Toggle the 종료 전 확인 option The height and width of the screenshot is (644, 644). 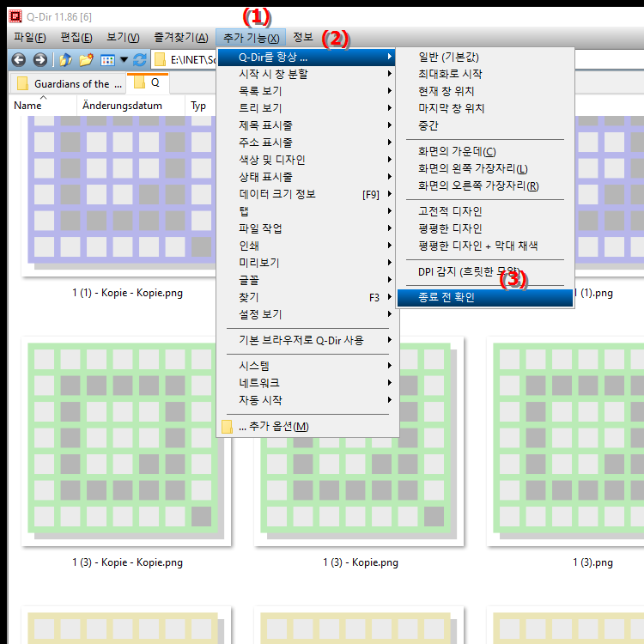[x=484, y=297]
